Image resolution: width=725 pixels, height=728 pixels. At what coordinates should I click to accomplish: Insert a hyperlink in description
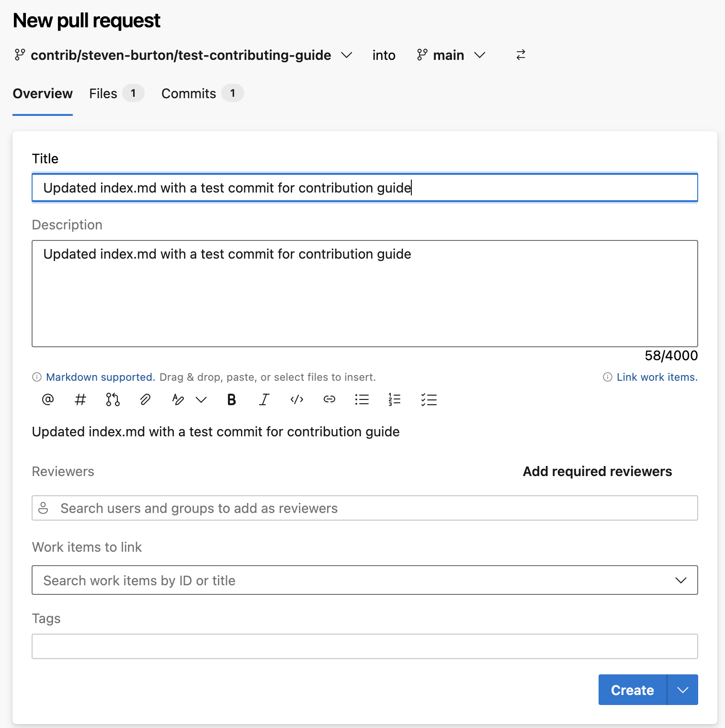pyautogui.click(x=329, y=399)
